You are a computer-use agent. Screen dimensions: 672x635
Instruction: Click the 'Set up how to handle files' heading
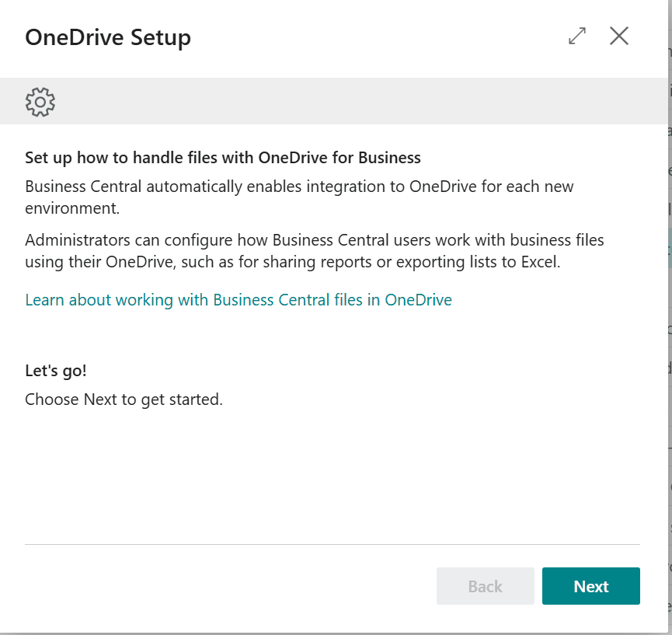pyautogui.click(x=222, y=159)
